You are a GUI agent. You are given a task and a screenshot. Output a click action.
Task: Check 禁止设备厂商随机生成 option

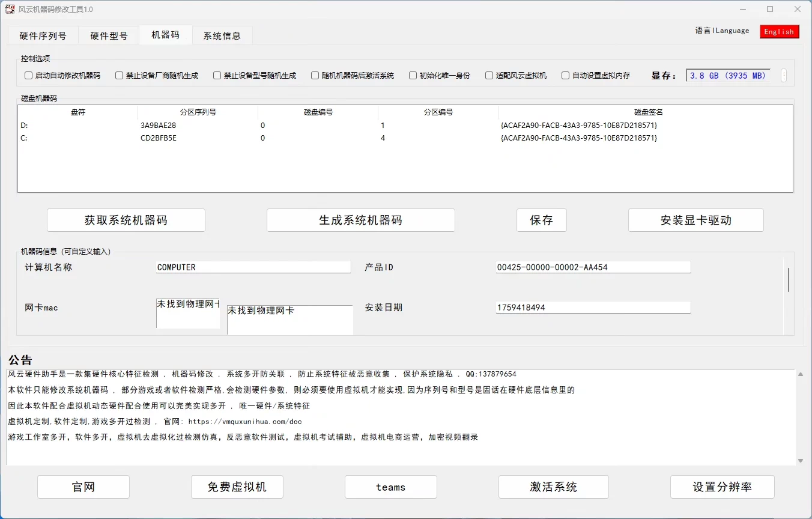click(119, 75)
